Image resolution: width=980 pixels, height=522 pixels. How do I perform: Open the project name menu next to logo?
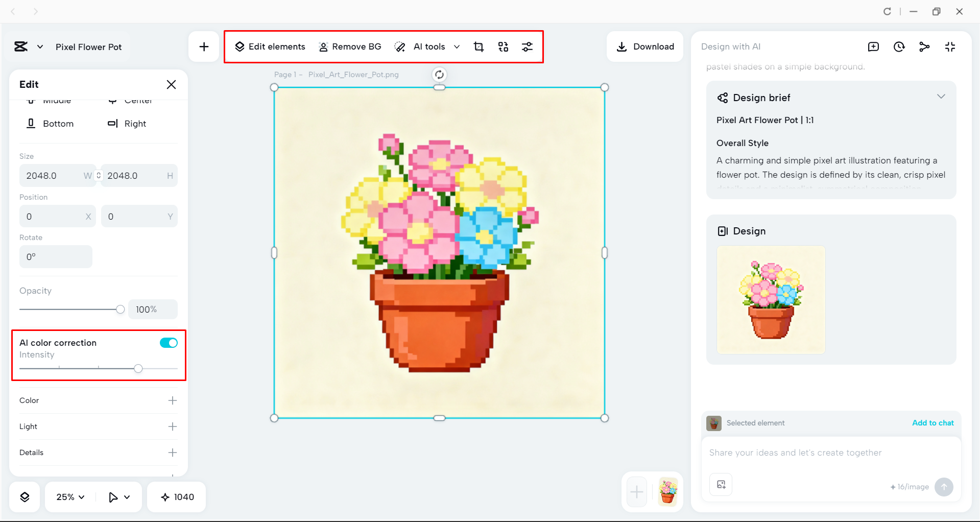(x=40, y=46)
